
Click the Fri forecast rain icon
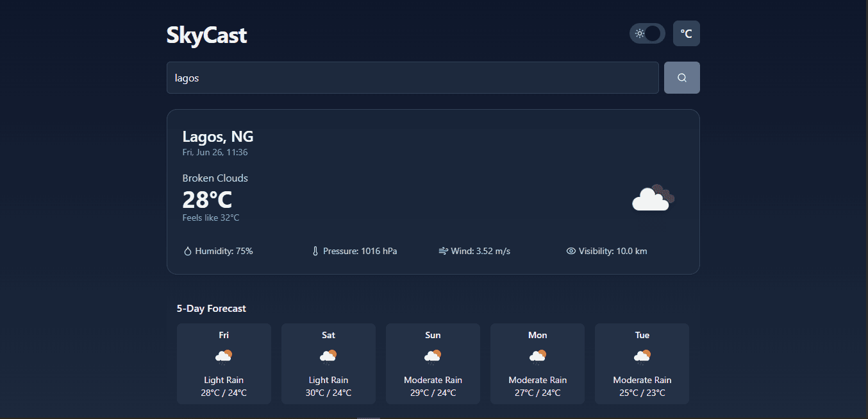pos(224,355)
